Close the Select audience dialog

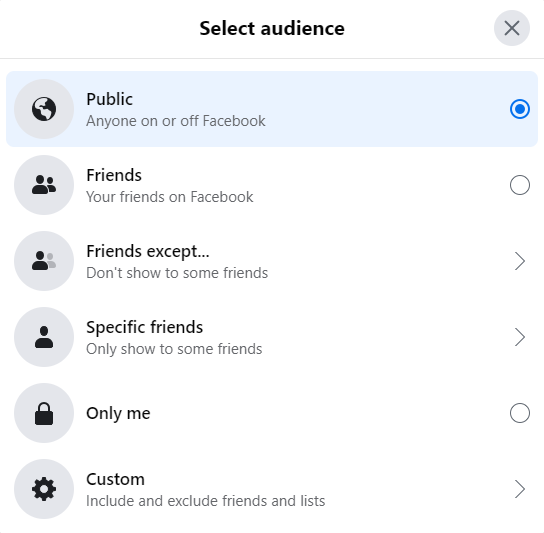[x=512, y=28]
